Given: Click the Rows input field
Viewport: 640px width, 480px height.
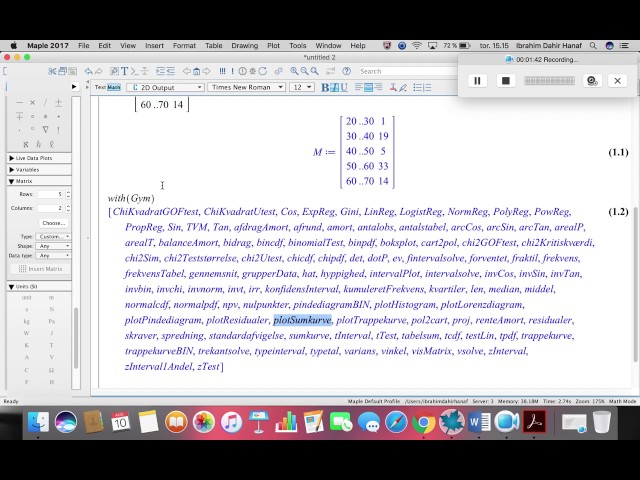Looking at the screenshot, I should click(x=51, y=194).
